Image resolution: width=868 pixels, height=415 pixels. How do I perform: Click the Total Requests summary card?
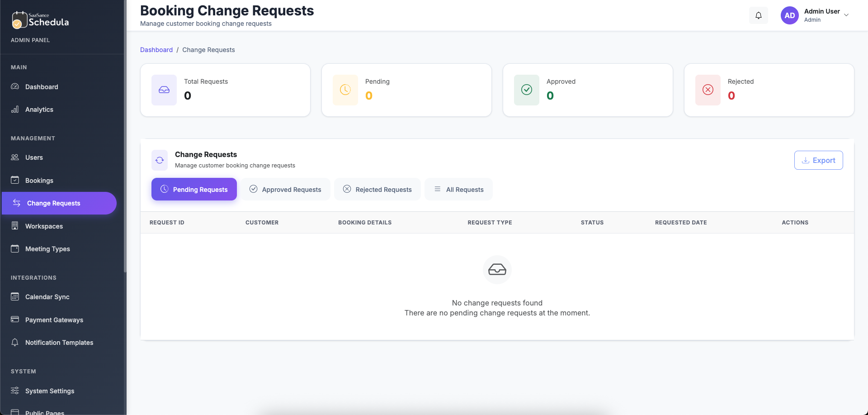coord(225,90)
